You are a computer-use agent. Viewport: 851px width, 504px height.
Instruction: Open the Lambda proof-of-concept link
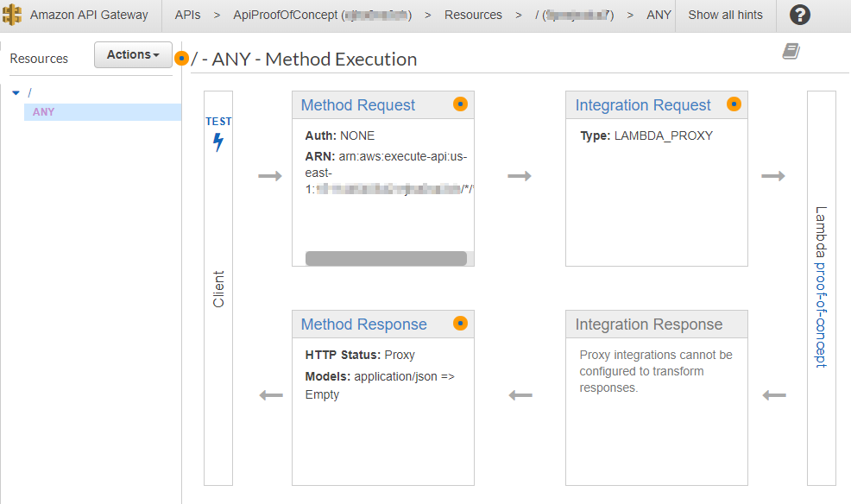pos(818,285)
